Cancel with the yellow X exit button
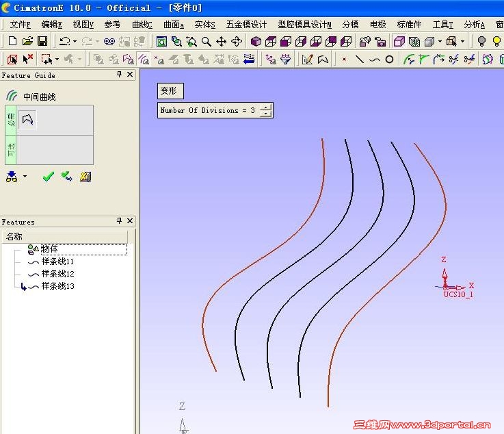Screen dimensions: 504x434 (85, 177)
